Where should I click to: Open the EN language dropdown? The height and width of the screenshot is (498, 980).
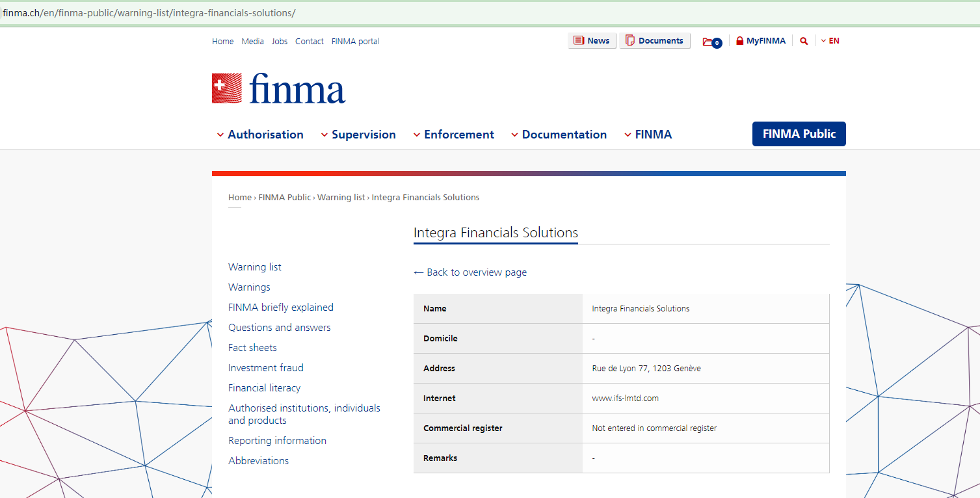click(830, 40)
